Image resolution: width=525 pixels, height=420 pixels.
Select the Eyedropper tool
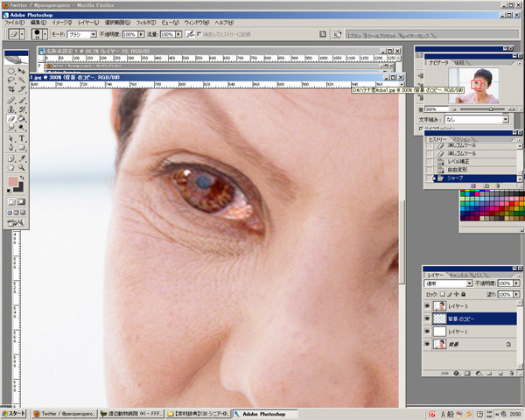click(x=21, y=158)
